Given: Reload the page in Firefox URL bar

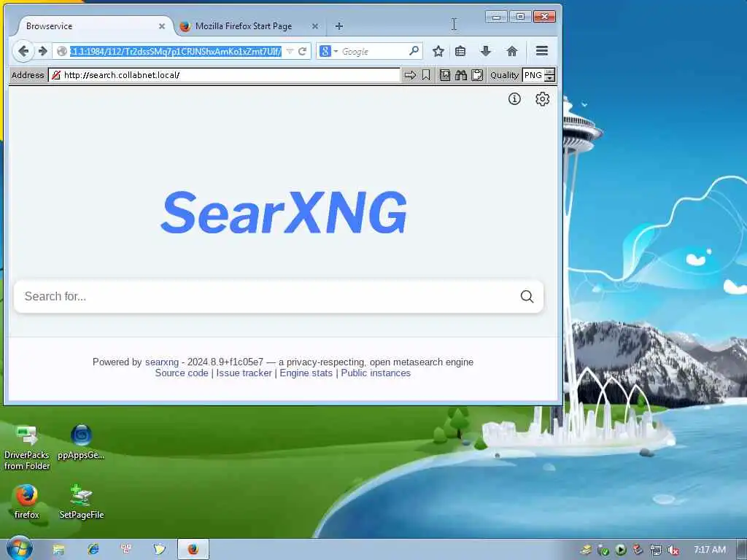Looking at the screenshot, I should [x=302, y=52].
